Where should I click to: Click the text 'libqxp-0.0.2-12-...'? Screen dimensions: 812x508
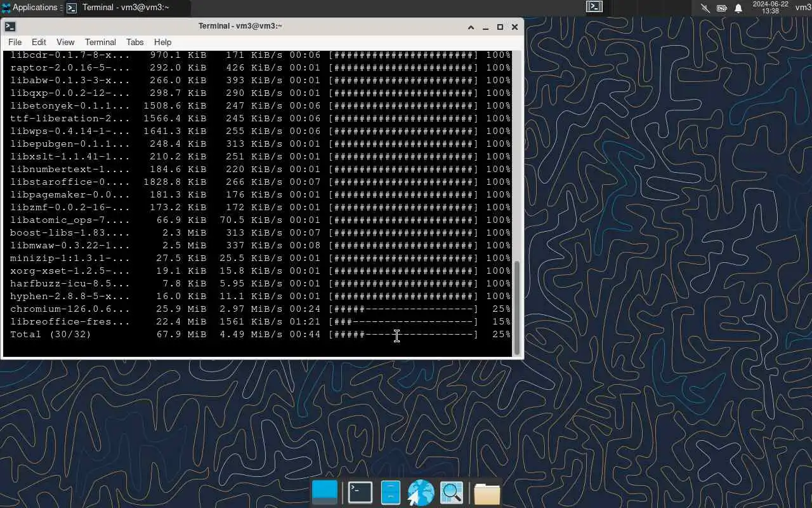coord(70,93)
